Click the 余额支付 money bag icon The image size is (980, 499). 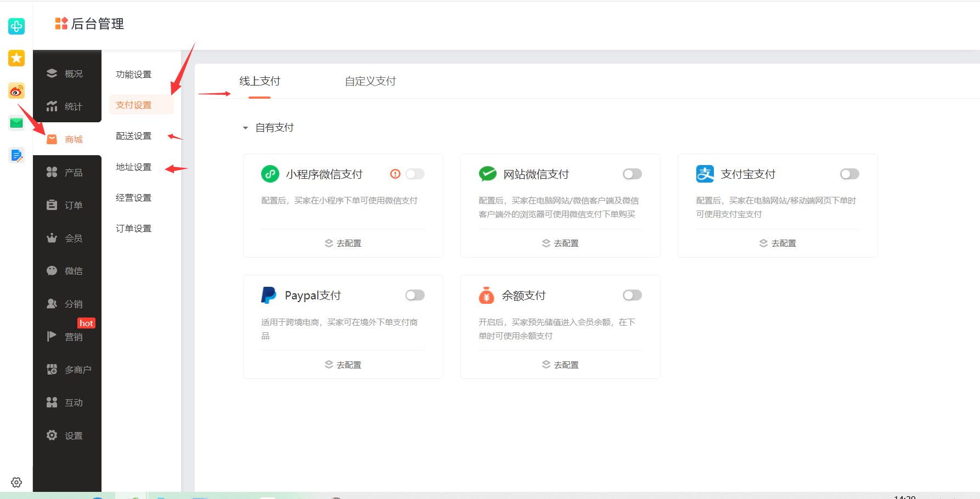coord(486,295)
